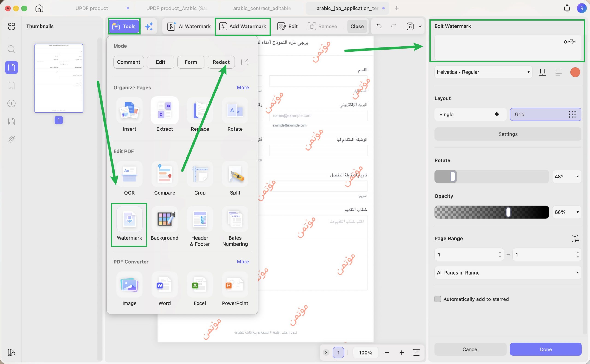Open opacity 66% dropdown
This screenshot has width=590, height=364.
(566, 212)
